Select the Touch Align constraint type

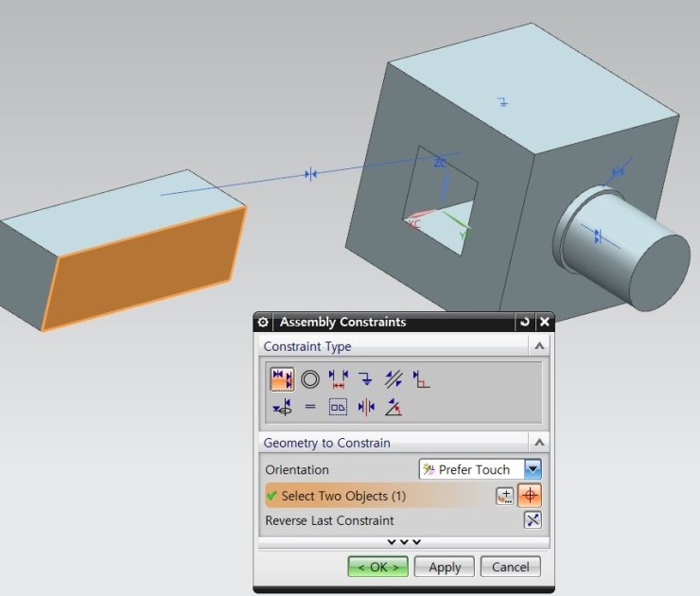pyautogui.click(x=282, y=379)
